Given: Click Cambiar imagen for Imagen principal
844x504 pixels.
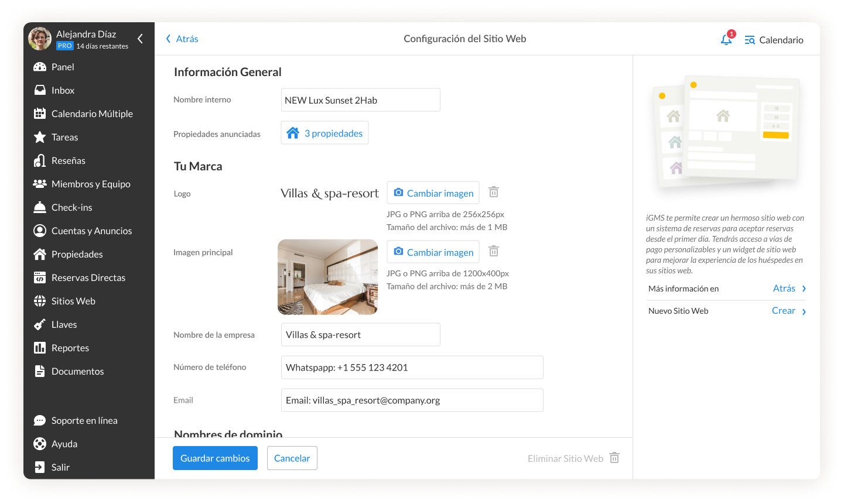Looking at the screenshot, I should click(433, 252).
